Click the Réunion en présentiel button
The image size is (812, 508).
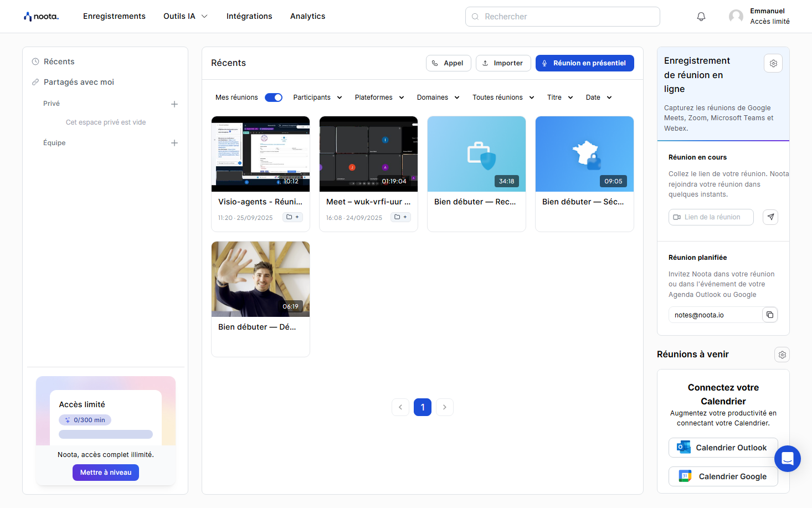[x=584, y=63]
